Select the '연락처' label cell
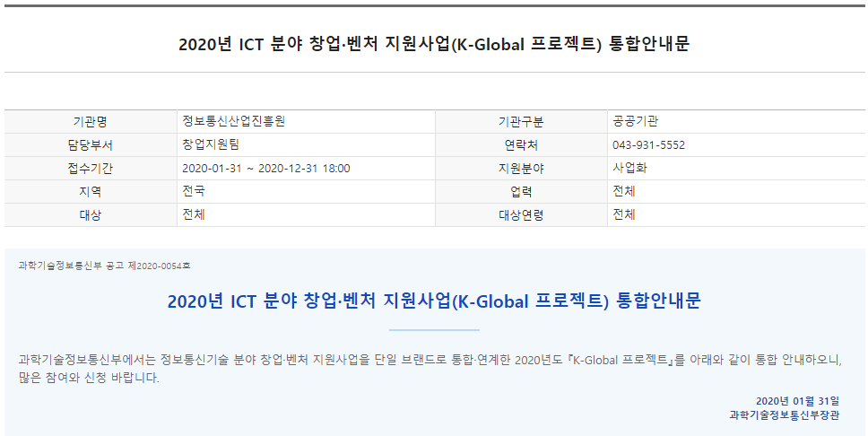The width and height of the screenshot is (868, 436). tap(521, 145)
